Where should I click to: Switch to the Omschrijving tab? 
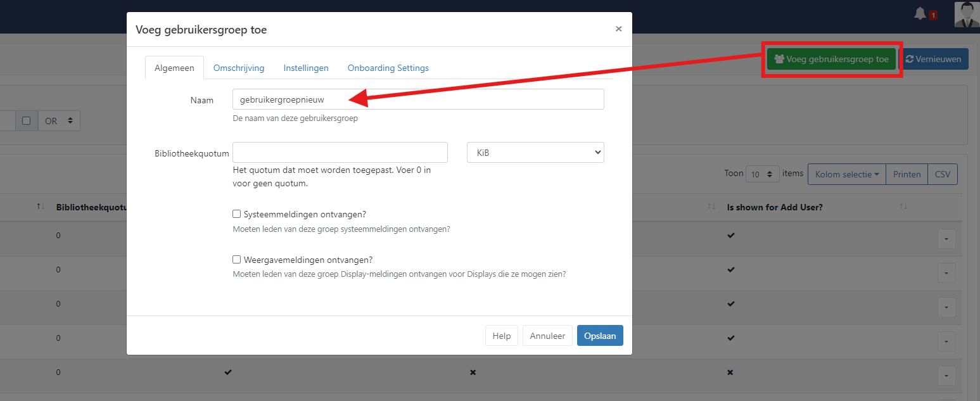(239, 68)
